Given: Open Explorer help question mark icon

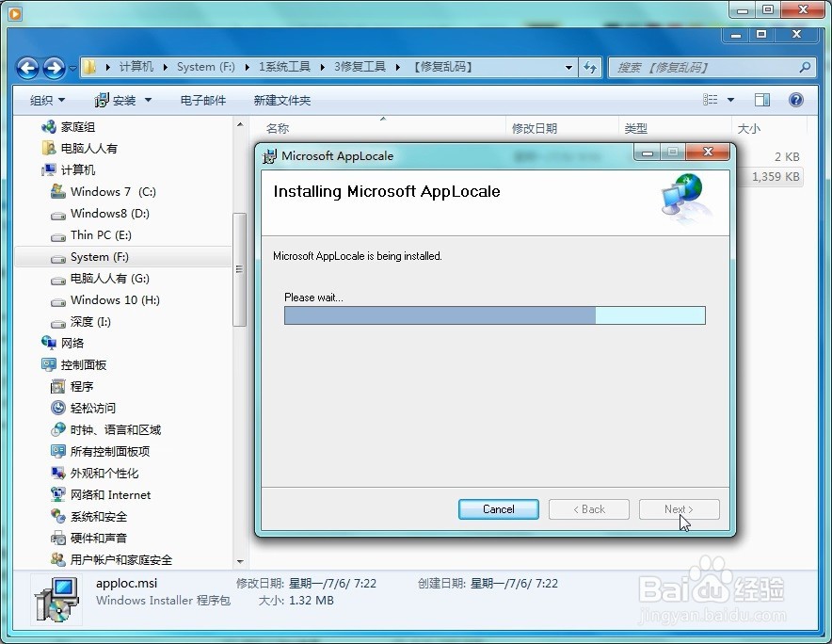Looking at the screenshot, I should click(x=796, y=100).
